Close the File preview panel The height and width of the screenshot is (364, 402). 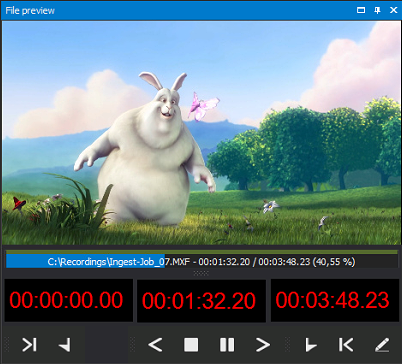click(393, 10)
